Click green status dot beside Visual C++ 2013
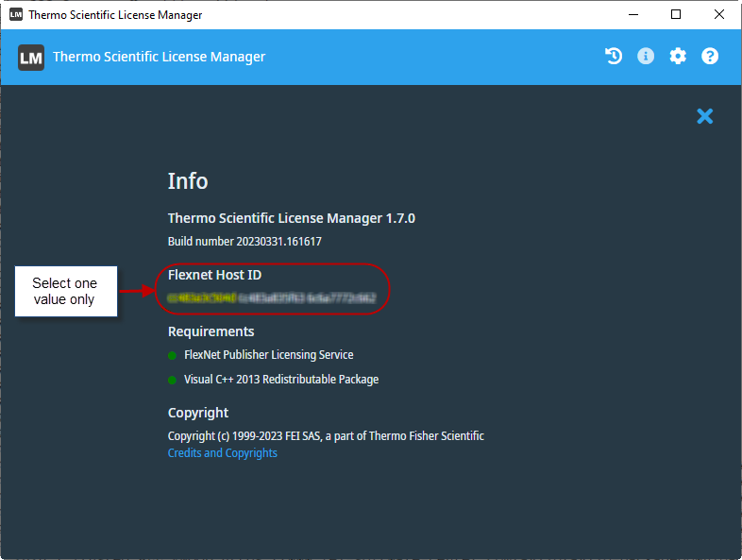Screen dimensions: 742x560 coord(173,380)
